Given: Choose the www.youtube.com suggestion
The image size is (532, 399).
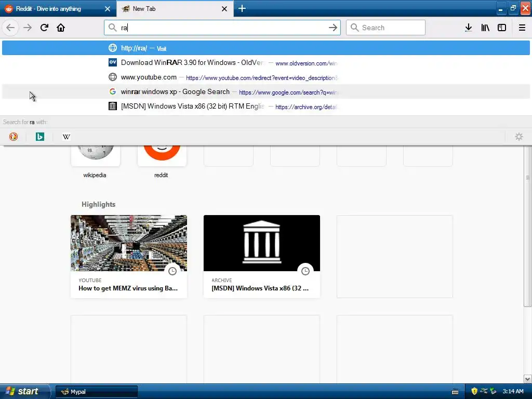Looking at the screenshot, I should point(265,77).
